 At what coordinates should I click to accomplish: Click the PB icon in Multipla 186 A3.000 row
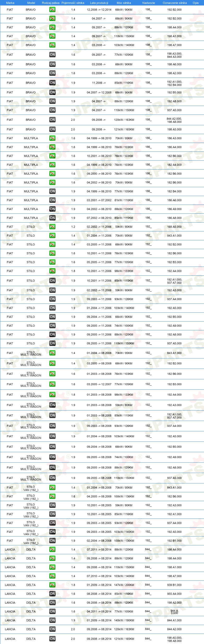(52, 138)
